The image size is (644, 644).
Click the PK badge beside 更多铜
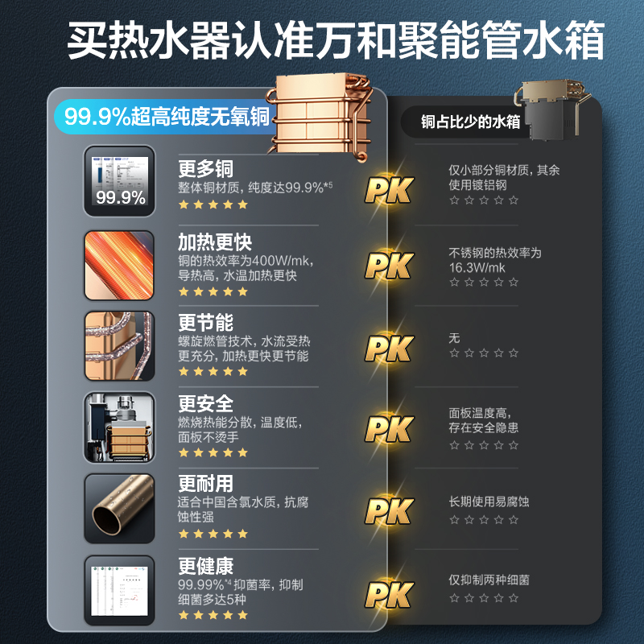(x=389, y=190)
